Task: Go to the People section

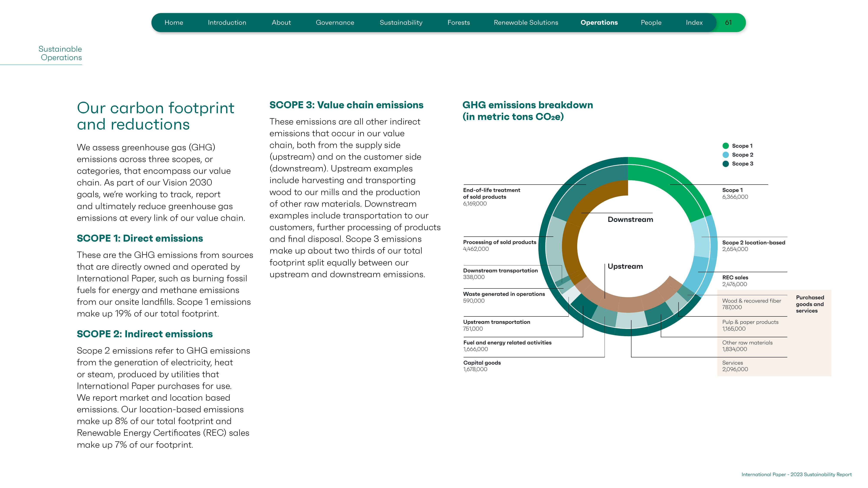Action: click(651, 23)
